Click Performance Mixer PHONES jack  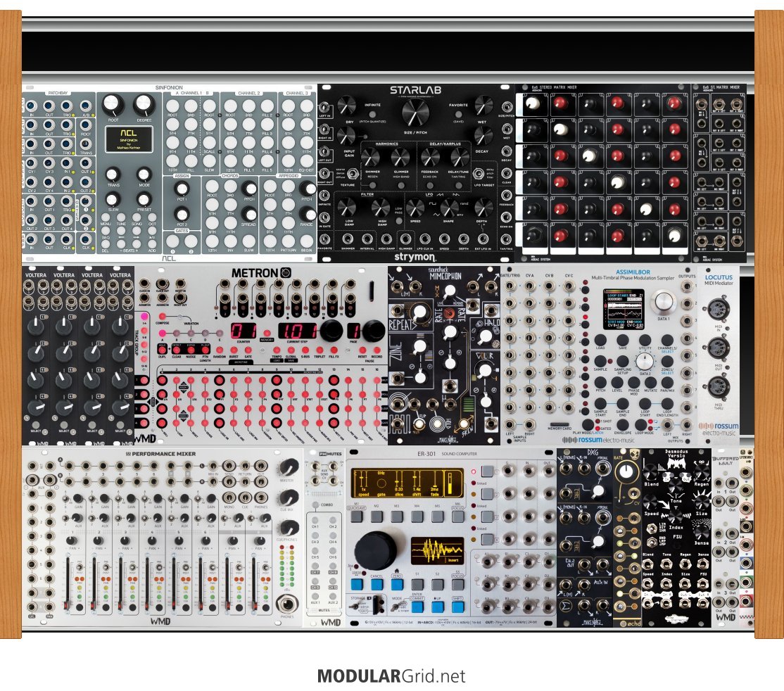[287, 604]
